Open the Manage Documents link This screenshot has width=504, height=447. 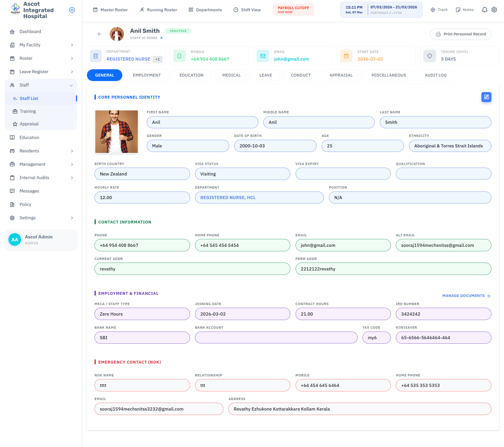[x=466, y=296]
